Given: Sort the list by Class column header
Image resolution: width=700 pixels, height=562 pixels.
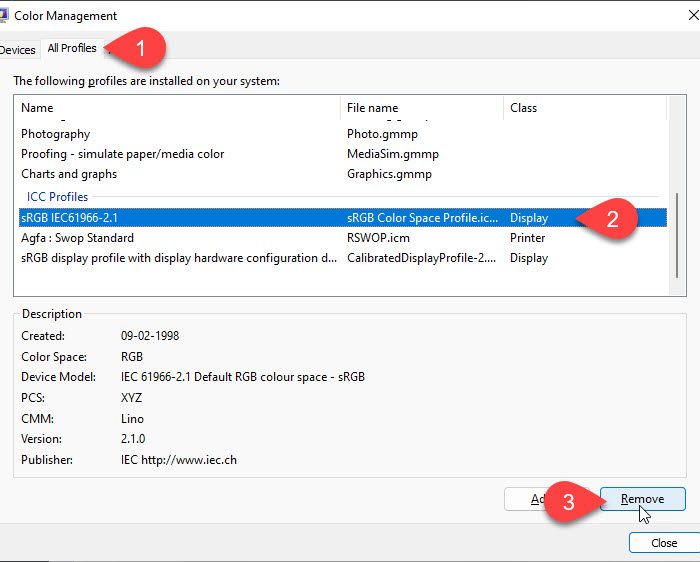Looking at the screenshot, I should point(523,108).
